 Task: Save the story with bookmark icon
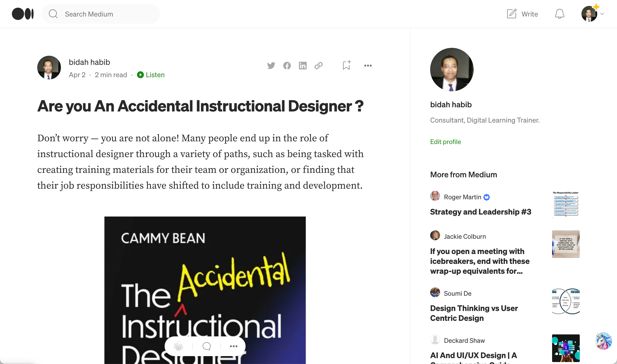(347, 65)
